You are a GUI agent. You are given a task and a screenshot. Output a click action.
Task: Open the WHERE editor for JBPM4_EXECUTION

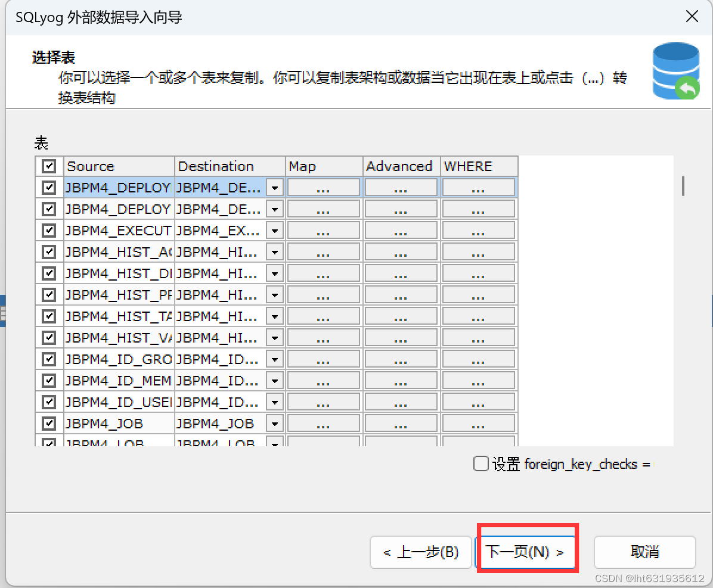[x=478, y=230]
